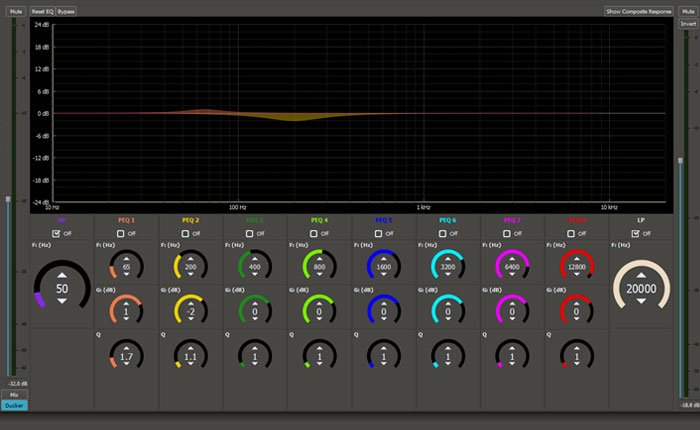Viewport: 700px width, 430px height.
Task: Click the PEQ 3 frequency value 400
Action: click(x=255, y=267)
